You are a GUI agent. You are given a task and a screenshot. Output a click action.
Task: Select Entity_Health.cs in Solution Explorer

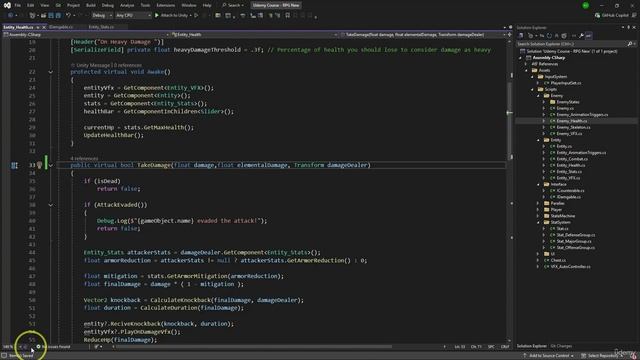point(571,165)
